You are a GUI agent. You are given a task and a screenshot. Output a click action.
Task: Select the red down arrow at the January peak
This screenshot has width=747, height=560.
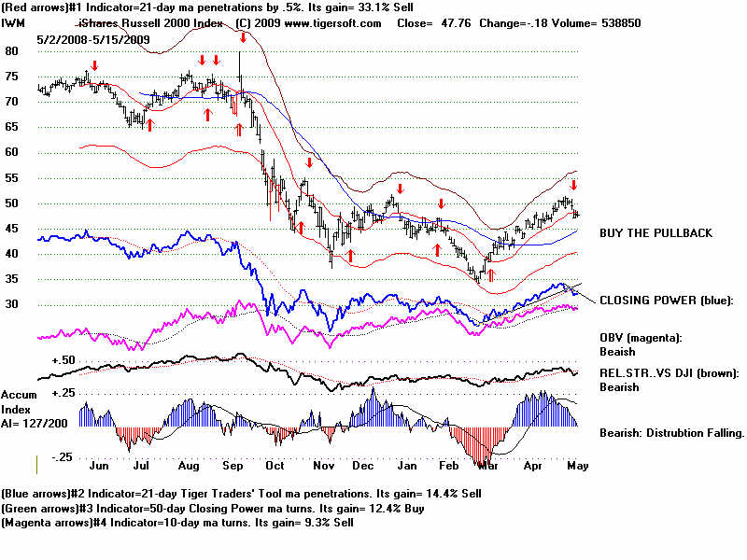(x=398, y=189)
